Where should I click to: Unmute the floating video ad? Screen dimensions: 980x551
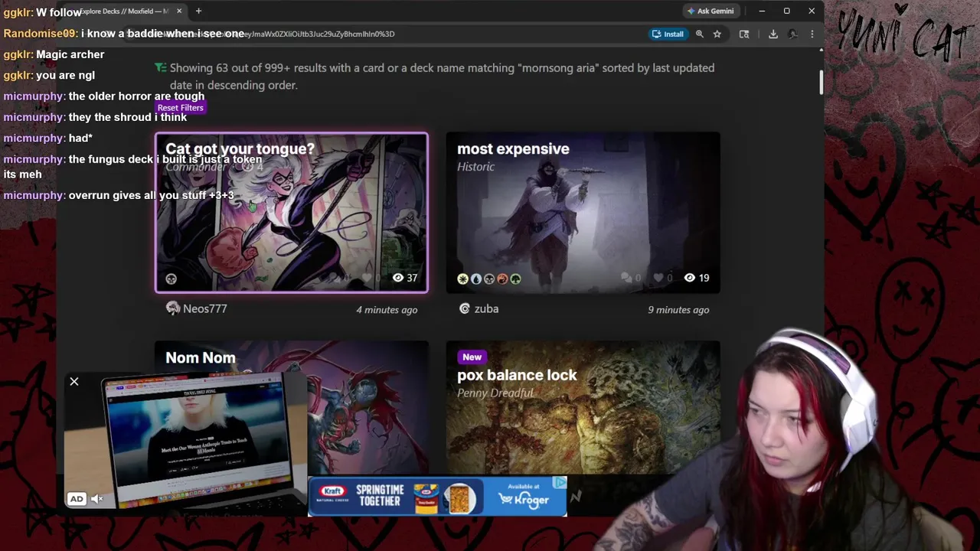click(97, 499)
